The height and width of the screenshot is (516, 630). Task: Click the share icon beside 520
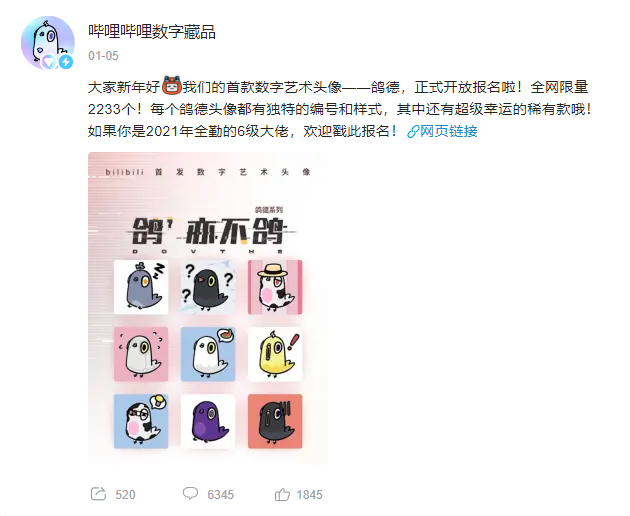pos(98,493)
